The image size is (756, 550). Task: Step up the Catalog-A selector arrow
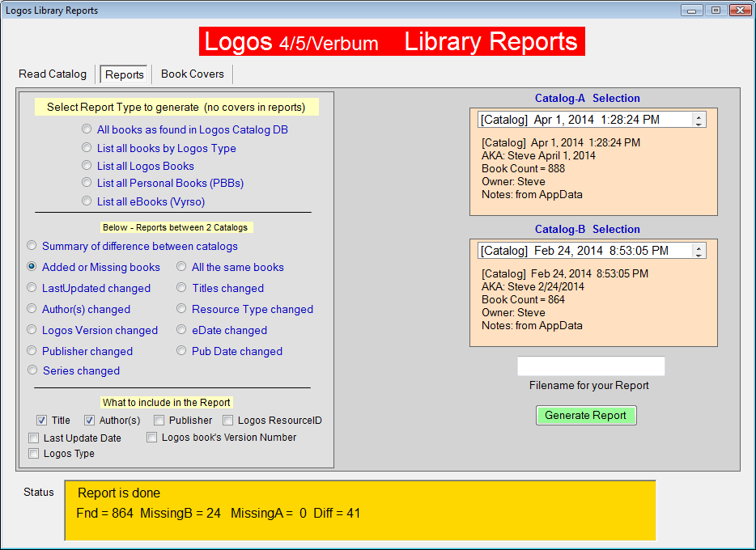point(699,116)
